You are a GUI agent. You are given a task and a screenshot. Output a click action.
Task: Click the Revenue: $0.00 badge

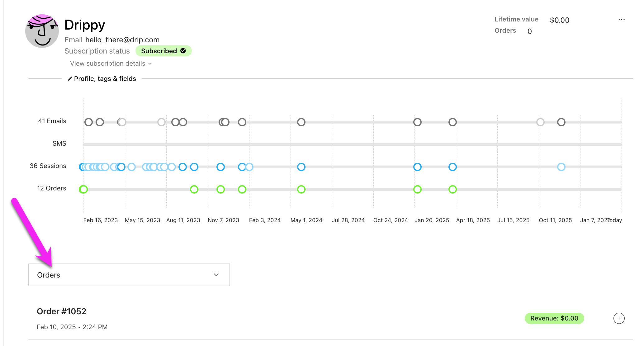click(554, 318)
